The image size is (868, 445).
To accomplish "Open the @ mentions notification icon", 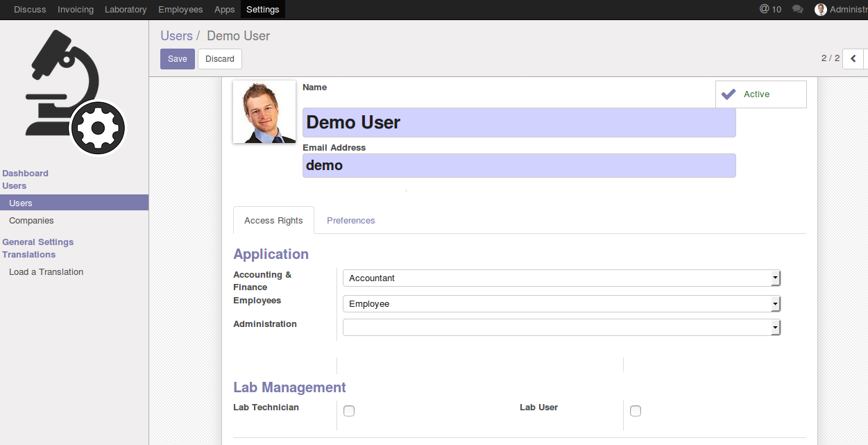I will click(x=765, y=9).
